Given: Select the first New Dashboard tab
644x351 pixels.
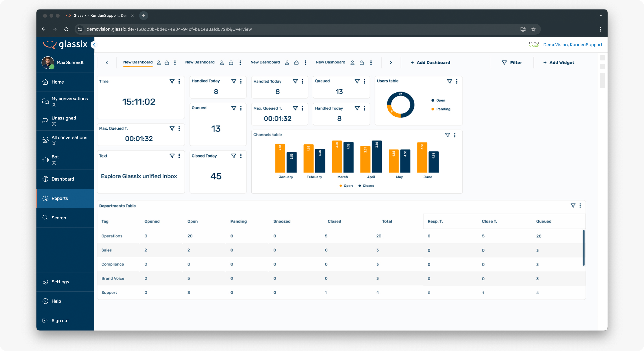Looking at the screenshot, I should coord(138,62).
